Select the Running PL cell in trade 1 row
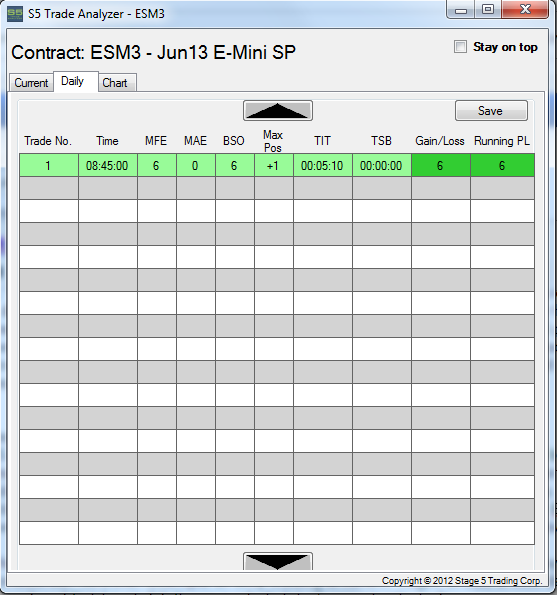Viewport: 558px width, 595px height. tap(503, 165)
